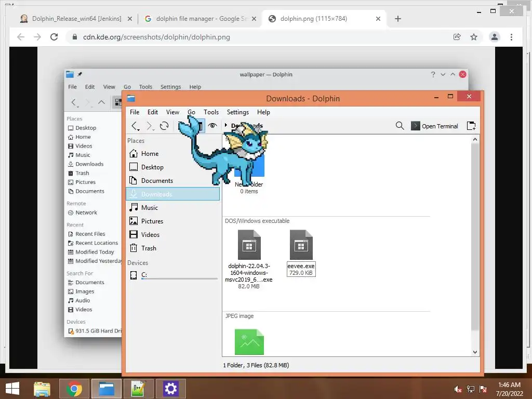Go forward in Downloads Dolphin window toolbar

click(x=150, y=126)
